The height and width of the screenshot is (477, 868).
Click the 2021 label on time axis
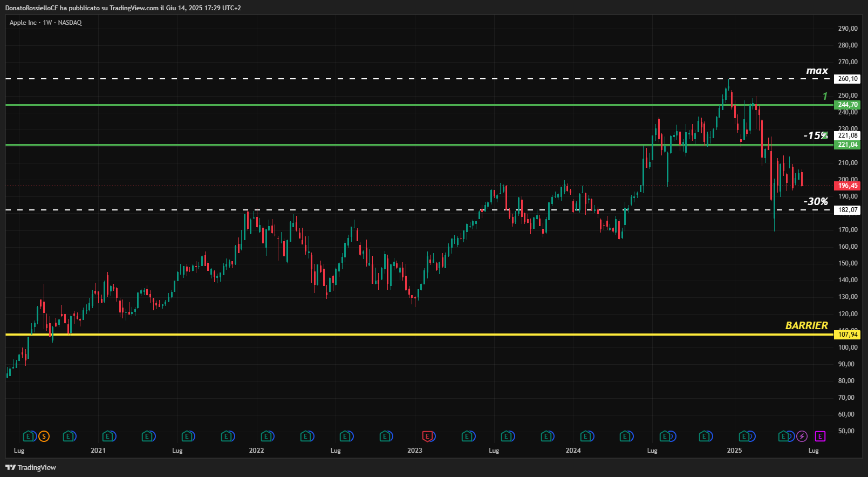[98, 451]
